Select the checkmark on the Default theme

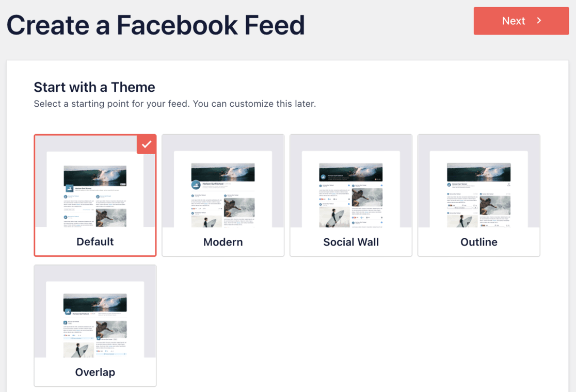click(x=147, y=144)
